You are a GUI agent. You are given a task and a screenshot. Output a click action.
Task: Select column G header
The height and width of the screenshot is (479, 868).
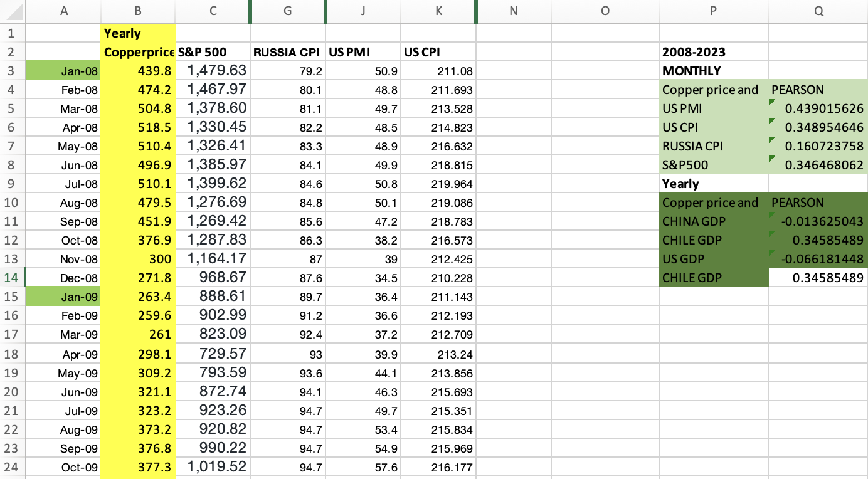(x=288, y=11)
